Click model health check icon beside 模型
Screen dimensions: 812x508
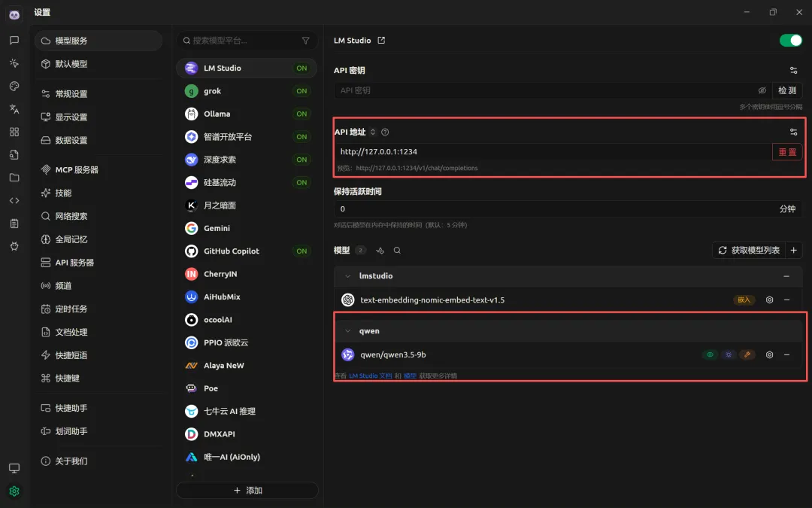click(380, 251)
